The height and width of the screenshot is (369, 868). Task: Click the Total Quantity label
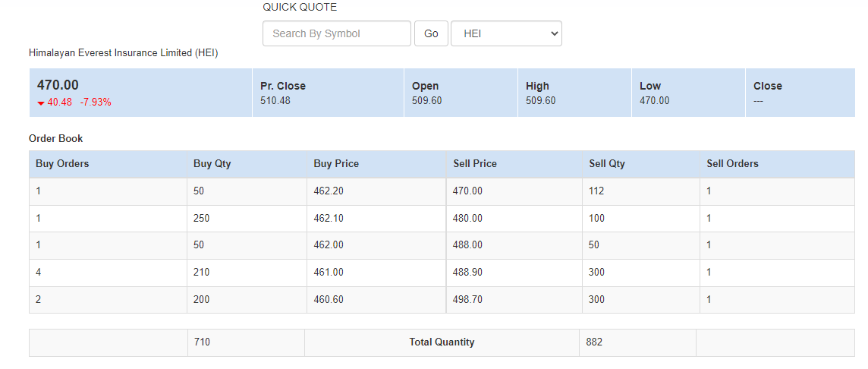click(x=442, y=342)
